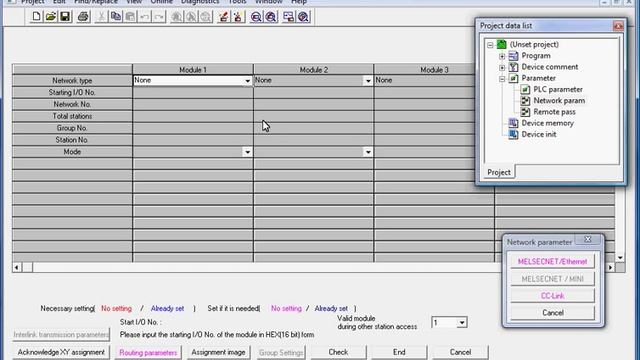Click the Find device toolbar icon
640x360 pixels.
coord(177,17)
